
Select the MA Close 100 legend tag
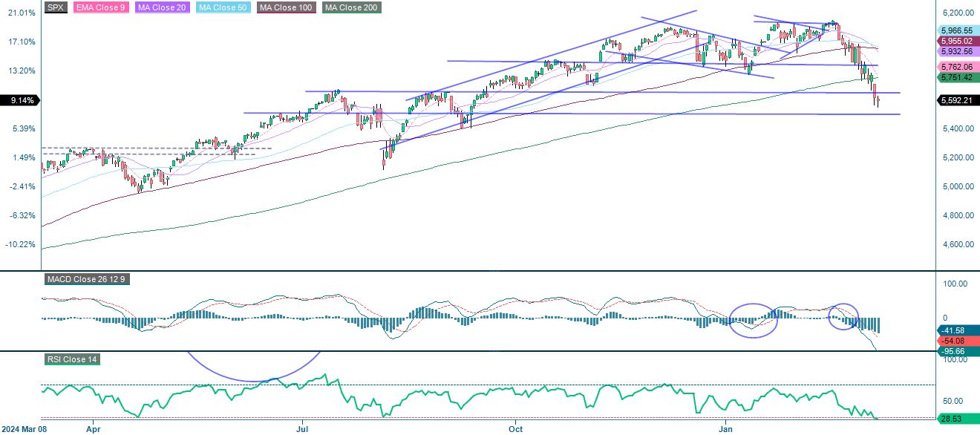[286, 7]
